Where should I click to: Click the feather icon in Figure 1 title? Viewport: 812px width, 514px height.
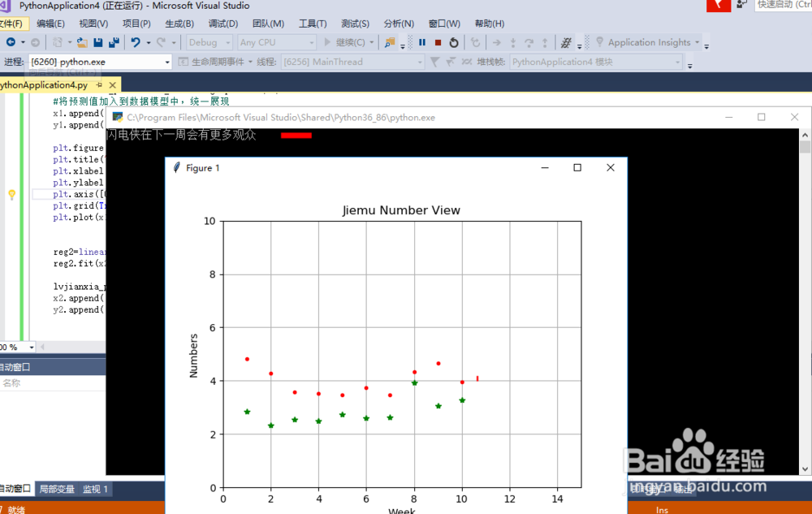[176, 168]
